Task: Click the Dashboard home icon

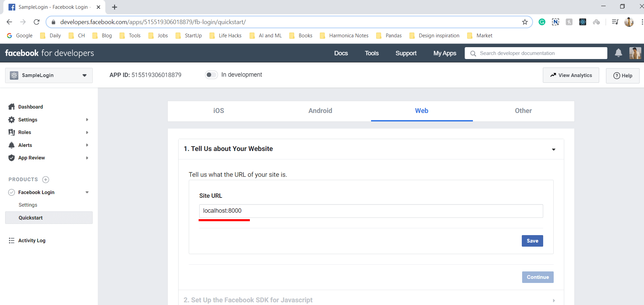Action: click(12, 107)
